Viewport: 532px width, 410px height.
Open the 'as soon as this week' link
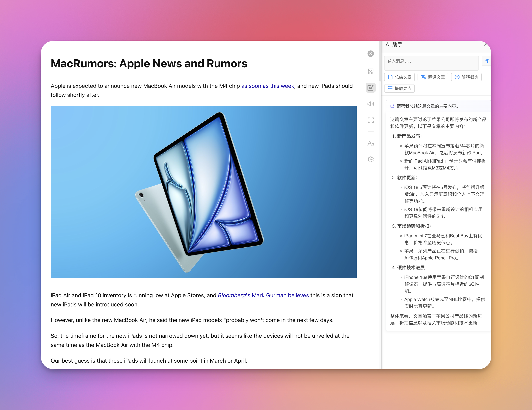pos(267,86)
